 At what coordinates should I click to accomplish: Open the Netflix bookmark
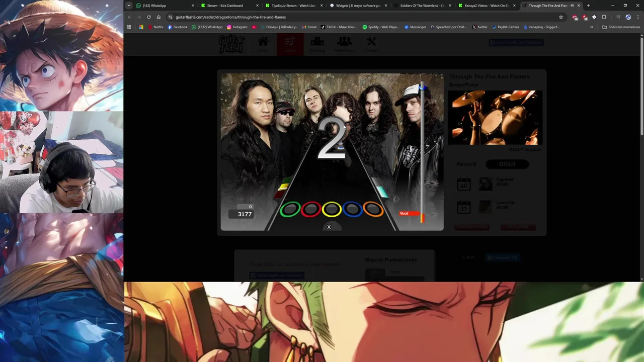156,27
